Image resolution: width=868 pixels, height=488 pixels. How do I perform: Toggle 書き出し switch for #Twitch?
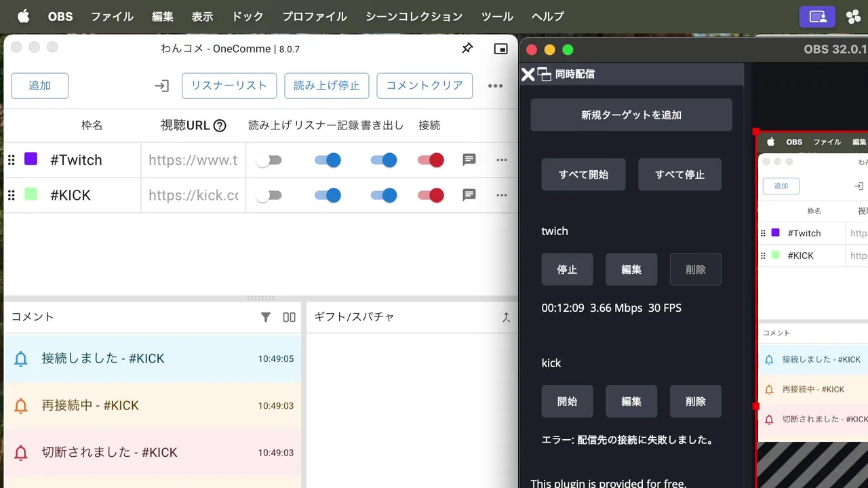click(384, 160)
